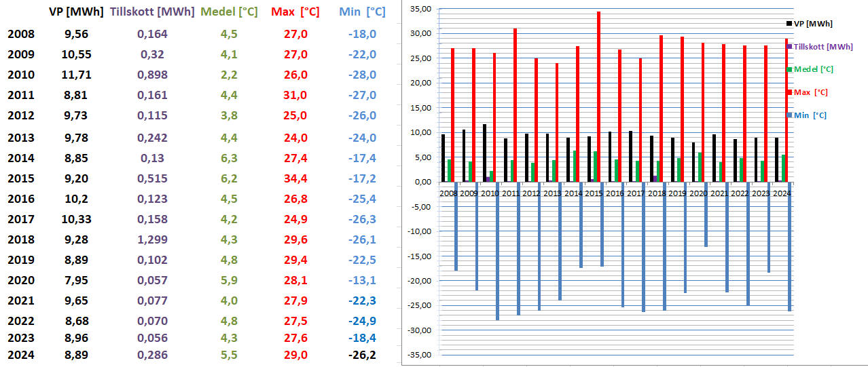Select Medel value 6,3 for 2014
This screenshot has width=868, height=367.
230,158
